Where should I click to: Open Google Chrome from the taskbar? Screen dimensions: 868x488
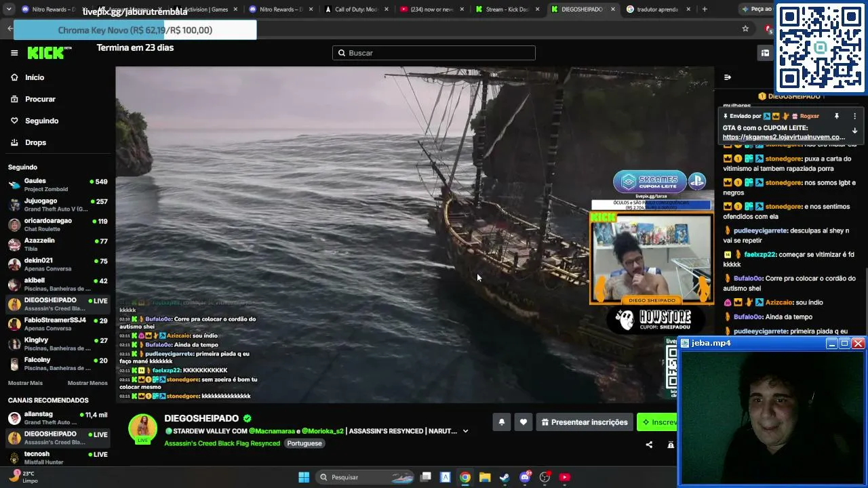point(465,477)
